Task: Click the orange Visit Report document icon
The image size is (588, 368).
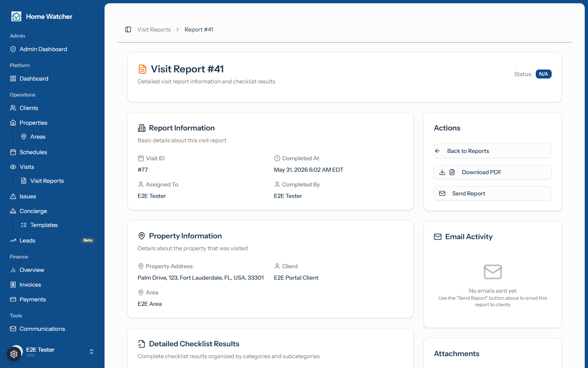Action: point(143,69)
